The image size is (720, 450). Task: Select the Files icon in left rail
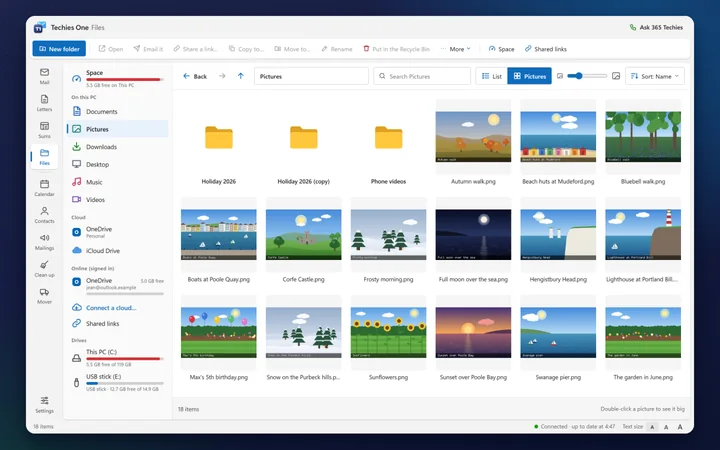point(44,157)
